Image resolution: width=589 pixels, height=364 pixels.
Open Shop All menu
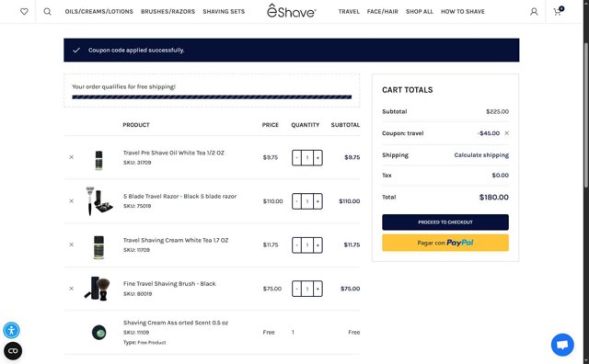(x=420, y=12)
